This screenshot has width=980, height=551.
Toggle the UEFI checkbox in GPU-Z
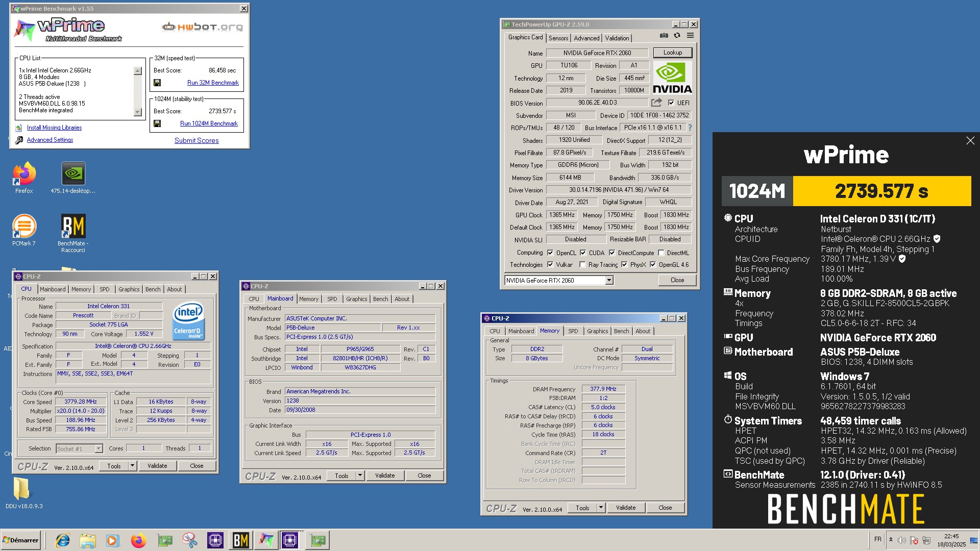click(x=671, y=103)
